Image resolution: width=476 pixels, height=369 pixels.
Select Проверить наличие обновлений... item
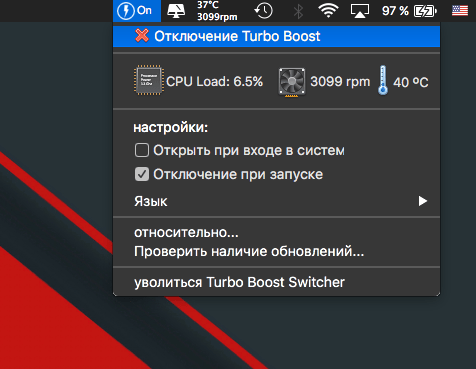[x=276, y=251]
